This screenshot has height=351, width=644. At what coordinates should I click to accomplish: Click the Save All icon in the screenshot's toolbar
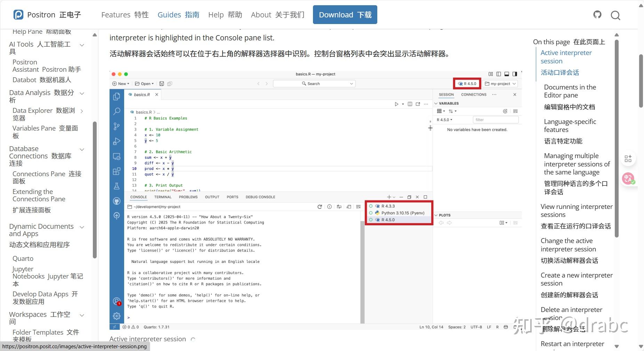pos(170,84)
